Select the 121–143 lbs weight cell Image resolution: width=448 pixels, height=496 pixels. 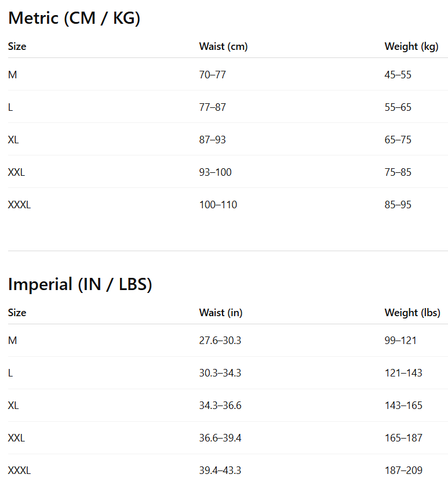(403, 373)
